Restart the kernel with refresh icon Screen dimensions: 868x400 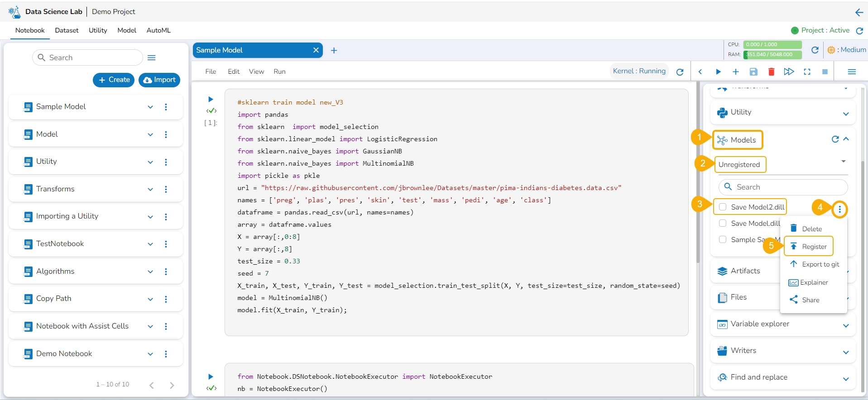click(680, 72)
